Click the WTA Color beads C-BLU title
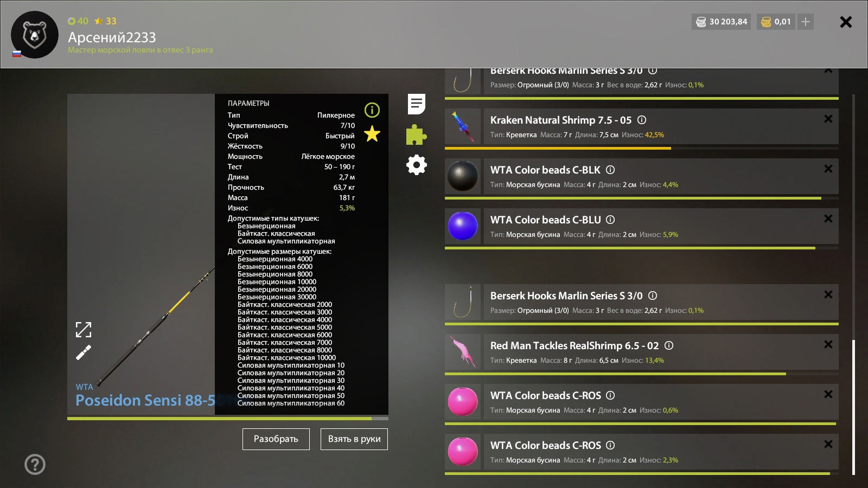The height and width of the screenshot is (488, 868). click(546, 220)
